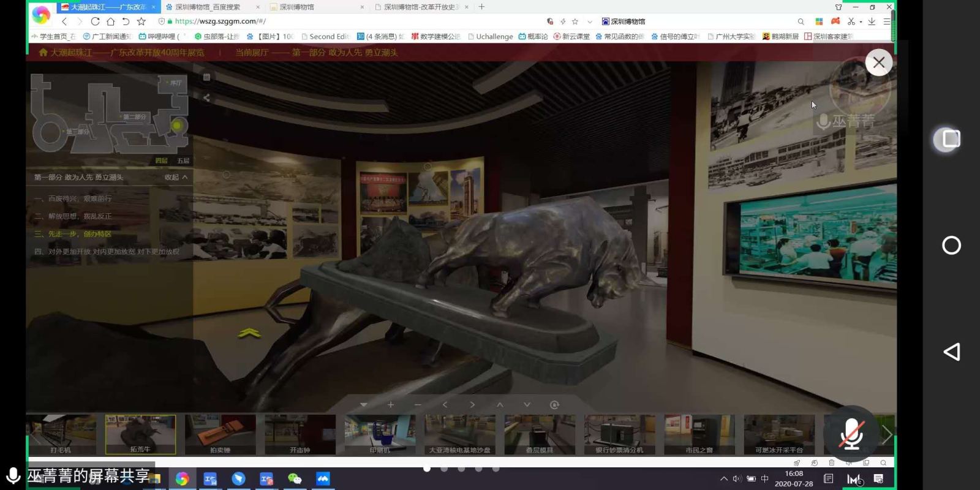The width and height of the screenshot is (980, 490).
Task: Open the 开市钟 thumbnail
Action: click(x=300, y=434)
